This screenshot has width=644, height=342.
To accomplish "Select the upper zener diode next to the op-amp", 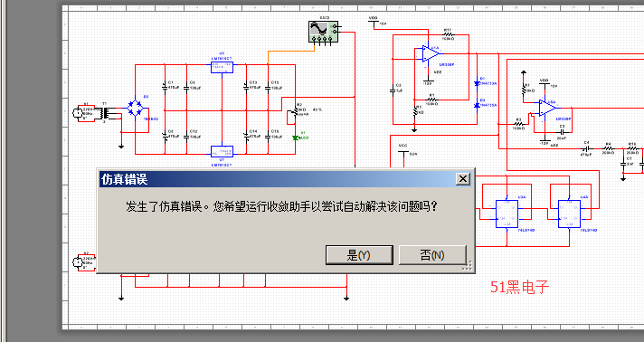I will (477, 83).
